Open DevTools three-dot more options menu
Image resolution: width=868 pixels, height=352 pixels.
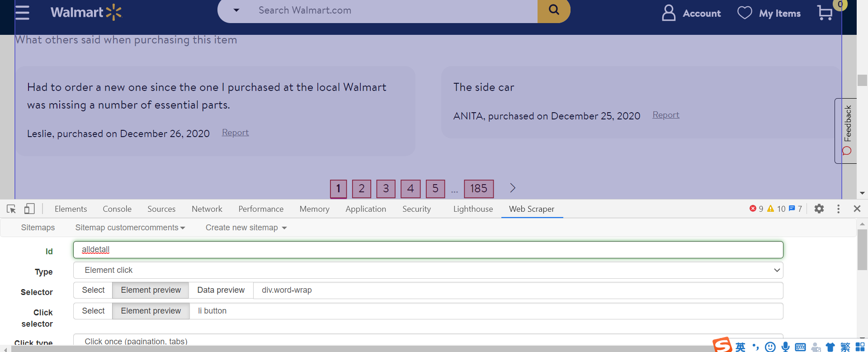tap(838, 209)
